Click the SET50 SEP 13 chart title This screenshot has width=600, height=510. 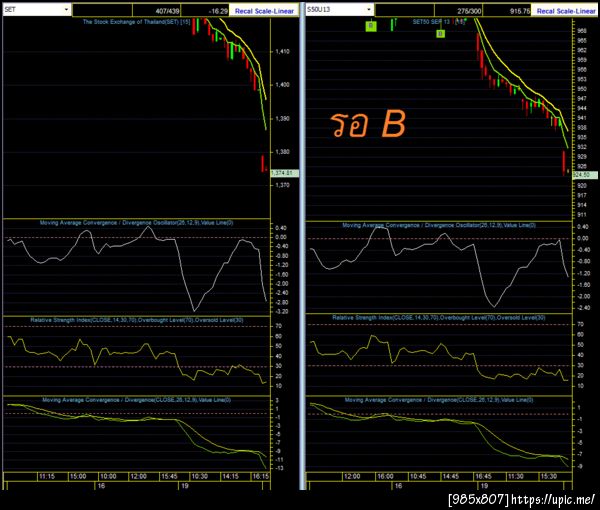pos(439,22)
